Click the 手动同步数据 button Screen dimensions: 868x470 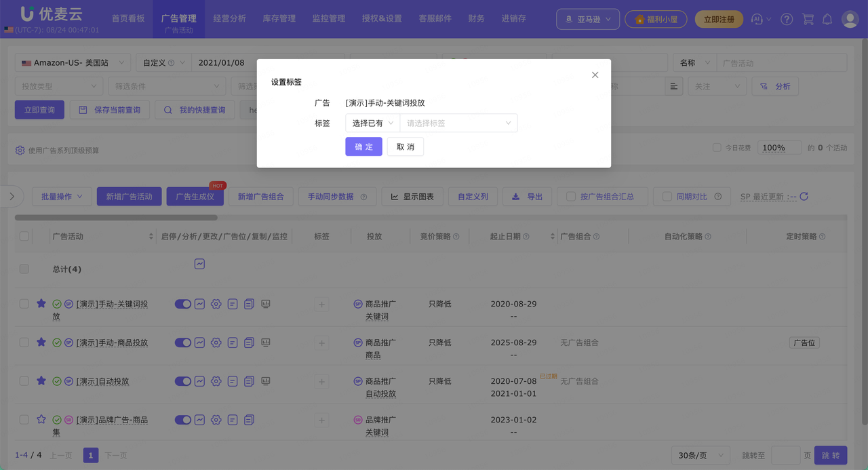point(337,197)
